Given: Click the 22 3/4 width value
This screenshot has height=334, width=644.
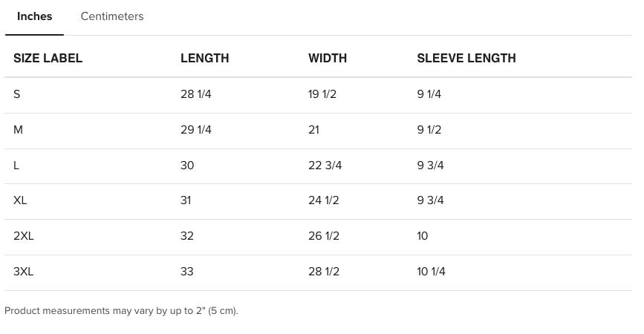Looking at the screenshot, I should pos(325,166).
